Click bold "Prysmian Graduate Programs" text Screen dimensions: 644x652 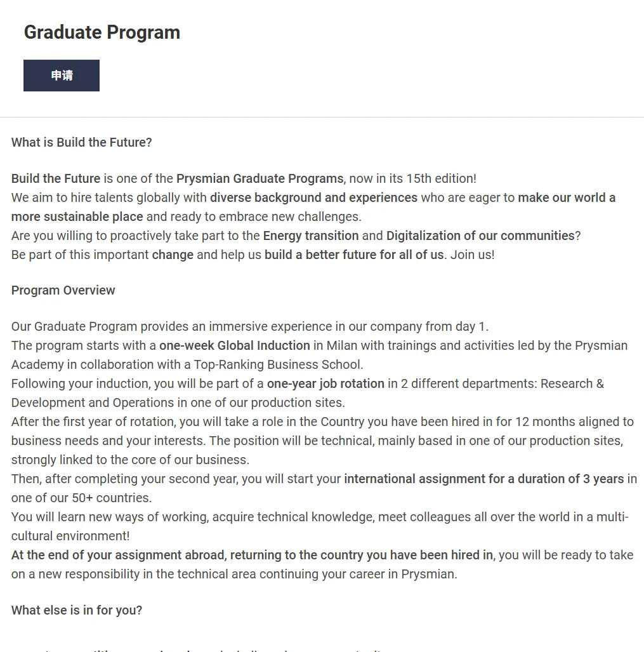pos(260,178)
